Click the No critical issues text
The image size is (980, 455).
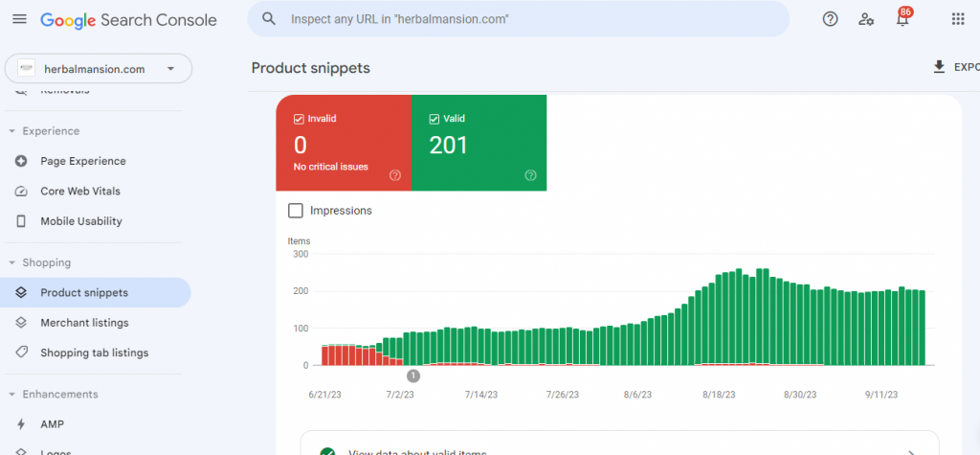pyautogui.click(x=330, y=167)
